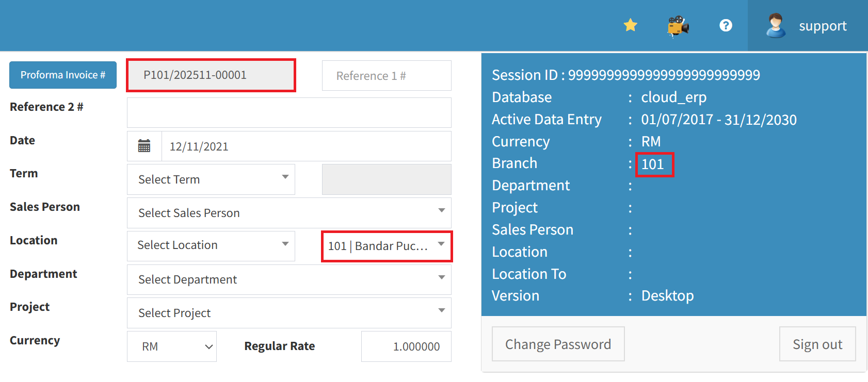Open the support user menu
Viewport: 868px width, 382px height.
[x=823, y=26]
